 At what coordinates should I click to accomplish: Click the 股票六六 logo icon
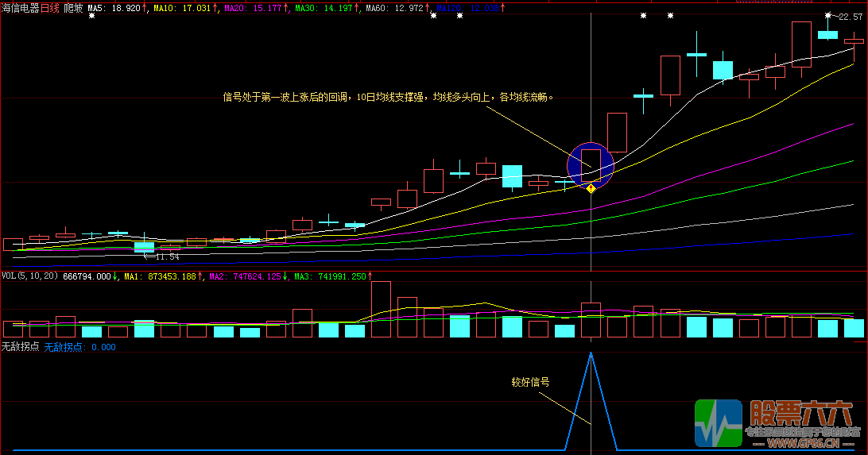tap(718, 422)
